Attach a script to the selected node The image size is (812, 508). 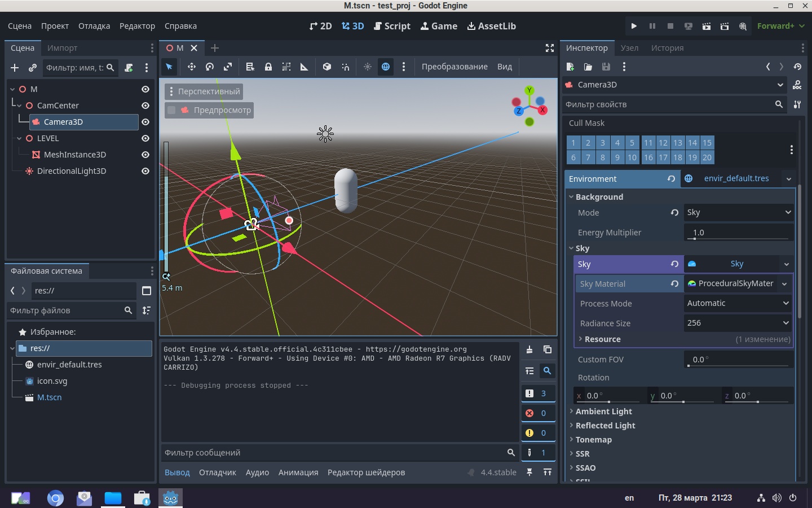129,68
